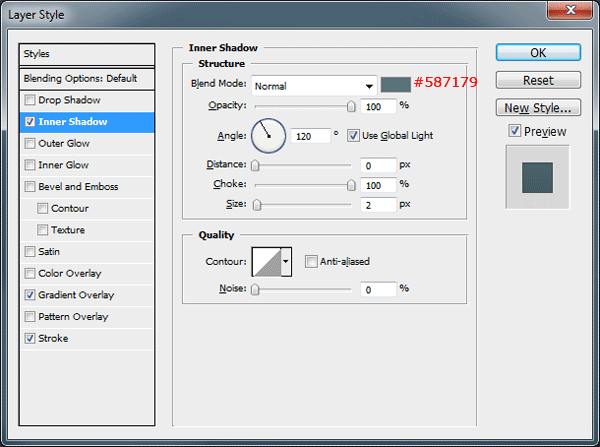Open the Outer Glow settings row

(x=87, y=144)
